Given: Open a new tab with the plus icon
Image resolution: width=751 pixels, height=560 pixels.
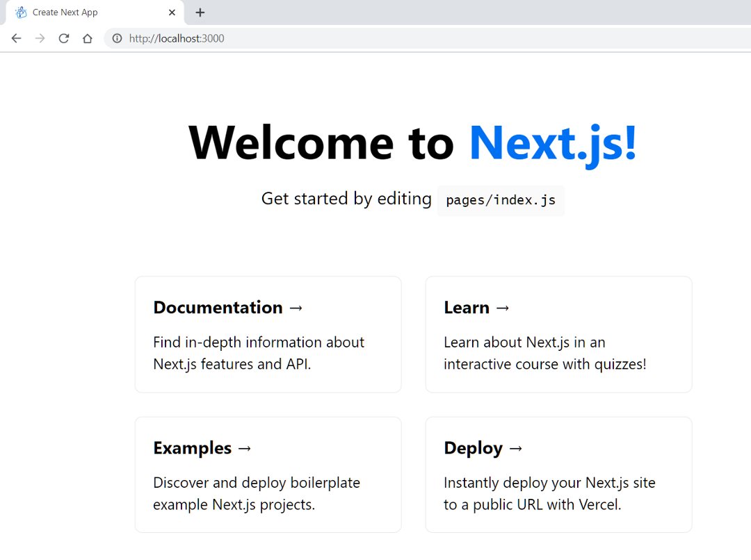Looking at the screenshot, I should tap(200, 12).
